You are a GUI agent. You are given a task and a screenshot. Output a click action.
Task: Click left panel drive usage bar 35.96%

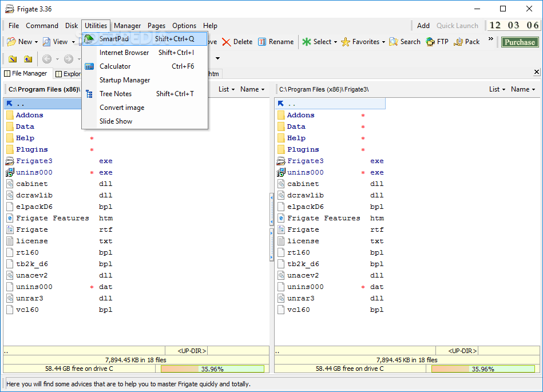click(213, 369)
